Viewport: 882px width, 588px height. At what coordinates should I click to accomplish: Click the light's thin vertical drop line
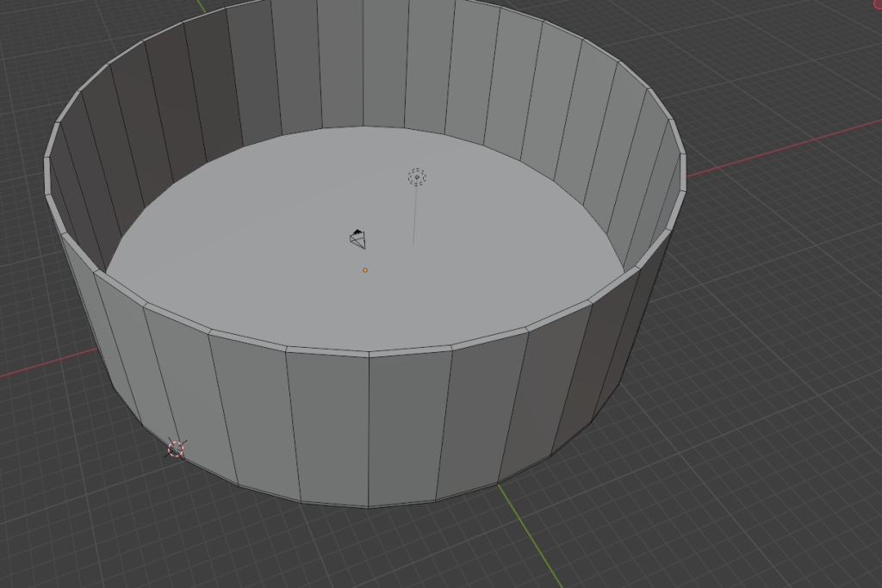(x=415, y=215)
